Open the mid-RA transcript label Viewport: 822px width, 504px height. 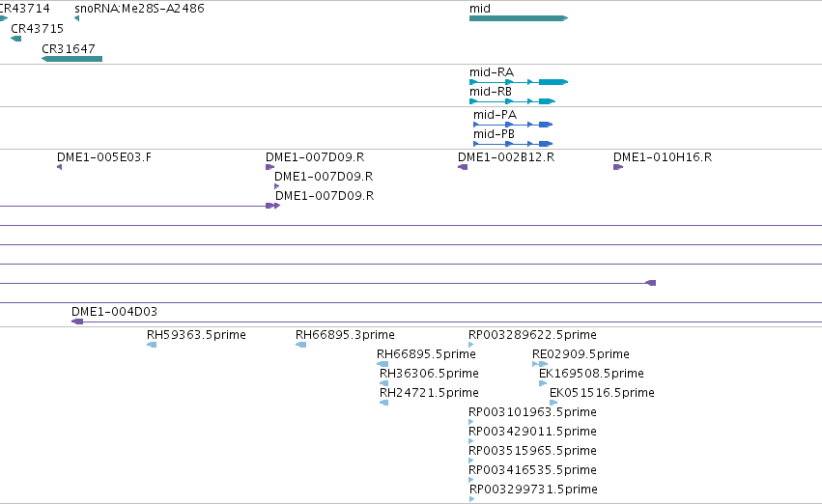(492, 72)
